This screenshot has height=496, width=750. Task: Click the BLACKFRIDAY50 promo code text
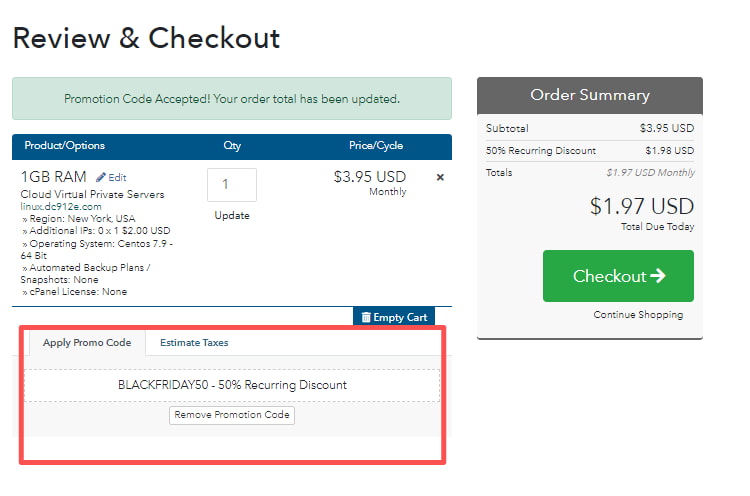(232, 385)
